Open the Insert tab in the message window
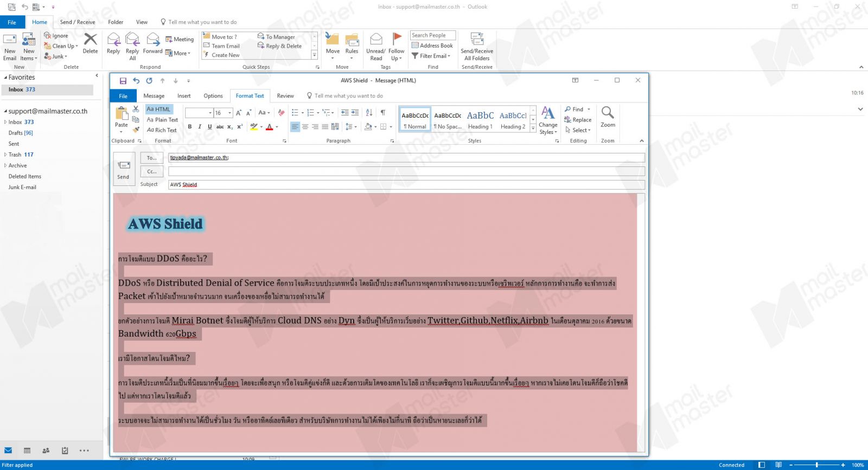The height and width of the screenshot is (470, 868). click(x=184, y=96)
